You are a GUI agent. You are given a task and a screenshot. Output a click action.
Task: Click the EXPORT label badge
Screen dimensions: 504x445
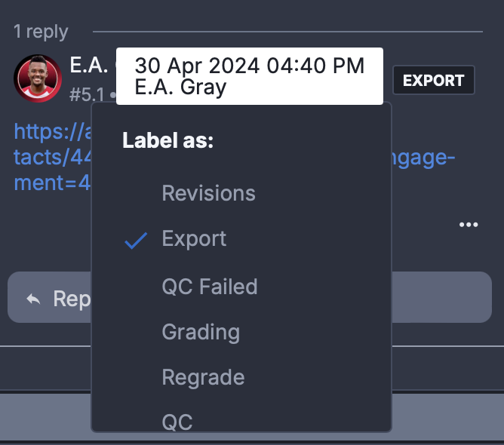click(433, 80)
